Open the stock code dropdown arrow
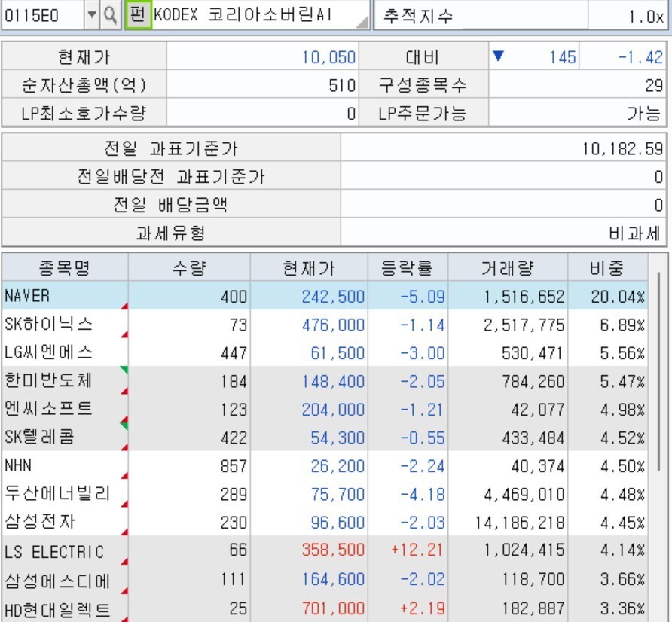The width and height of the screenshot is (672, 622). click(x=92, y=14)
